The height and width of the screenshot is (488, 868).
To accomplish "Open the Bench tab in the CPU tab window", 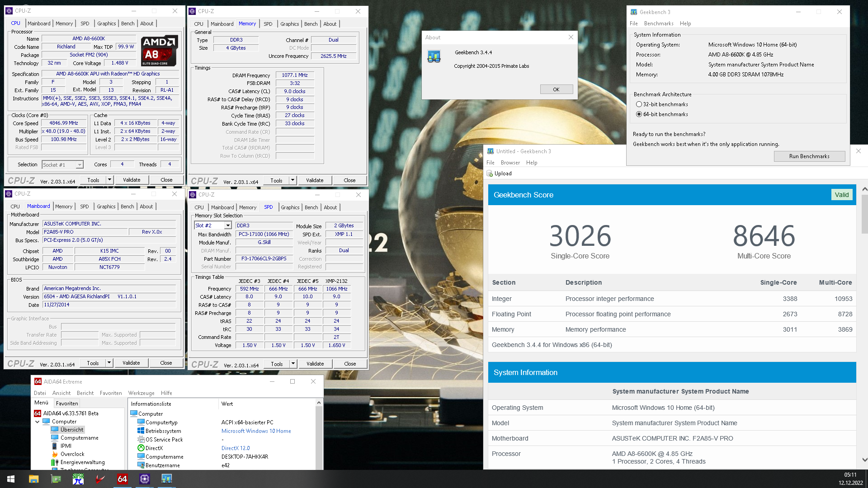I will click(x=127, y=23).
